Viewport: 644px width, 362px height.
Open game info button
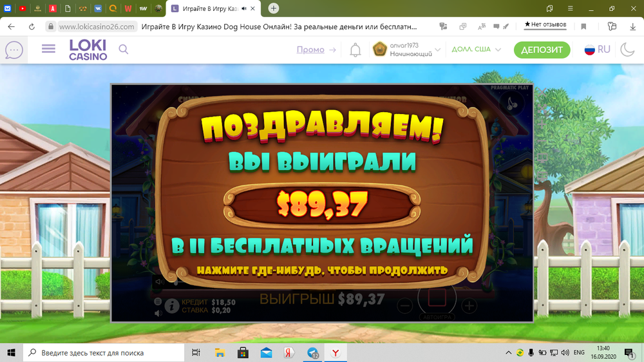pyautogui.click(x=172, y=306)
